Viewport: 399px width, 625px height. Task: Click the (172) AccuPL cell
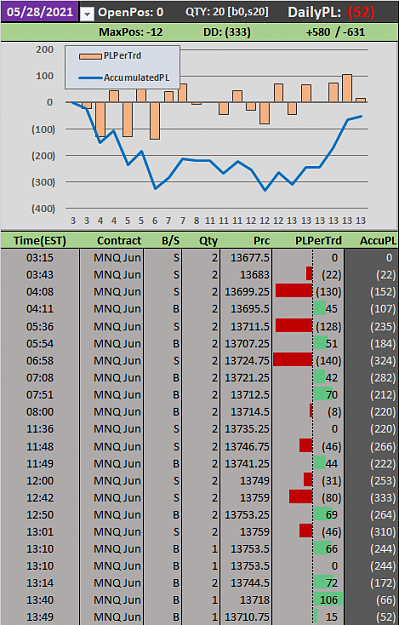click(x=371, y=583)
